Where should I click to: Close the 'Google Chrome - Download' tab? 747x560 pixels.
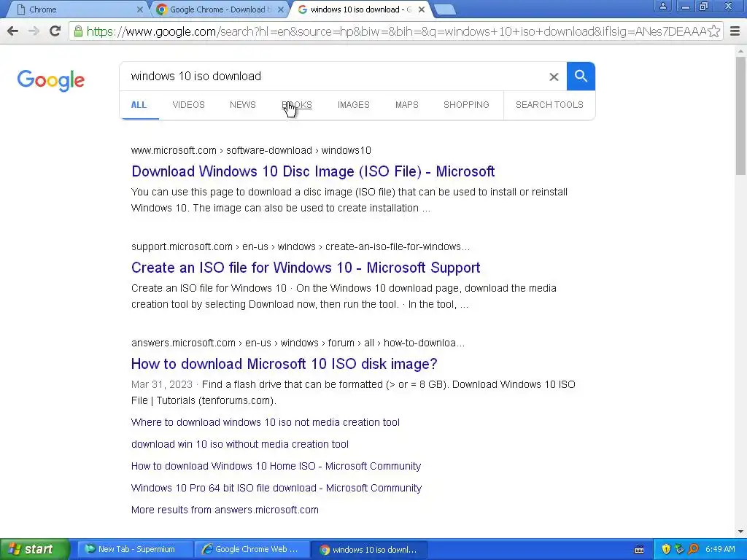point(281,9)
